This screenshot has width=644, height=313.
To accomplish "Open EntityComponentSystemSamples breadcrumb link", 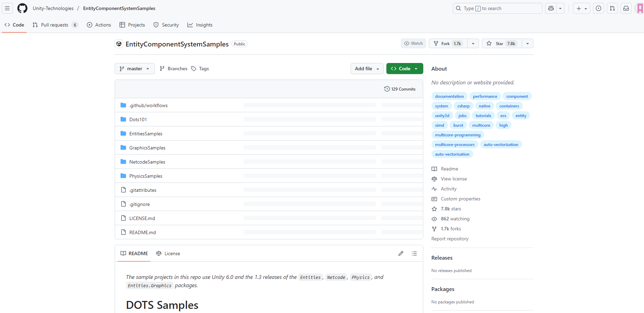I will pyautogui.click(x=119, y=8).
